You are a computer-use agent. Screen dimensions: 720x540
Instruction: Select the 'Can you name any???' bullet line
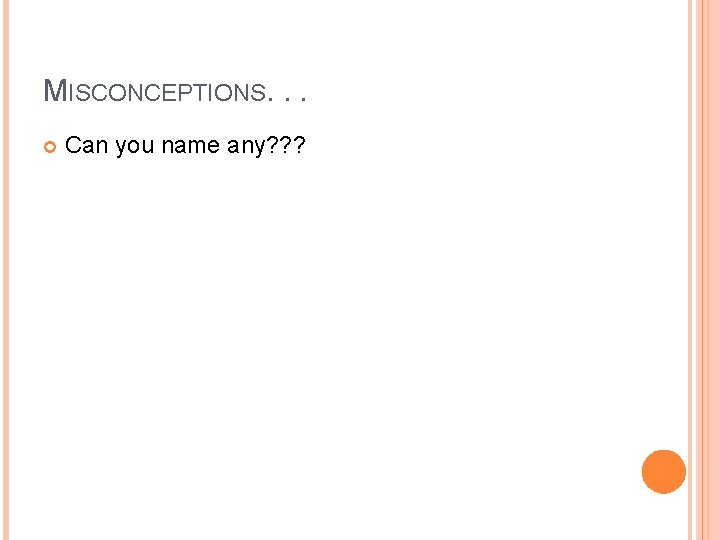click(x=185, y=146)
